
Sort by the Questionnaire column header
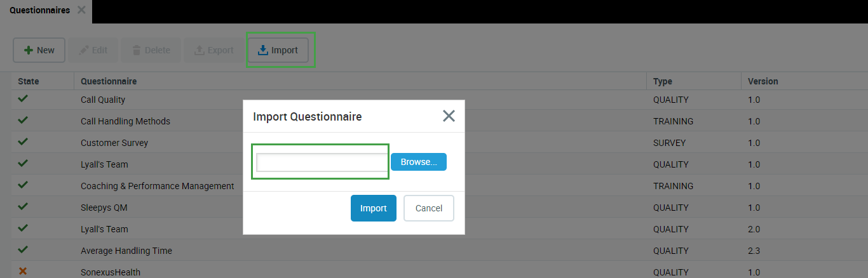(109, 81)
